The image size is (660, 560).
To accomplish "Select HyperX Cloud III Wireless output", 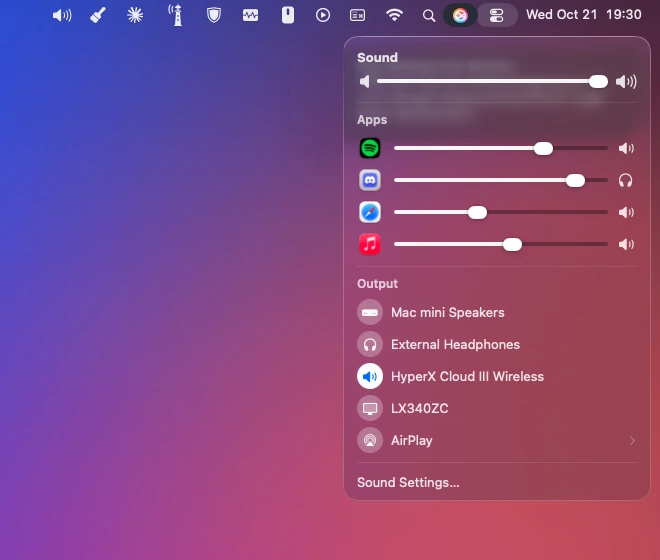I will 497,376.
